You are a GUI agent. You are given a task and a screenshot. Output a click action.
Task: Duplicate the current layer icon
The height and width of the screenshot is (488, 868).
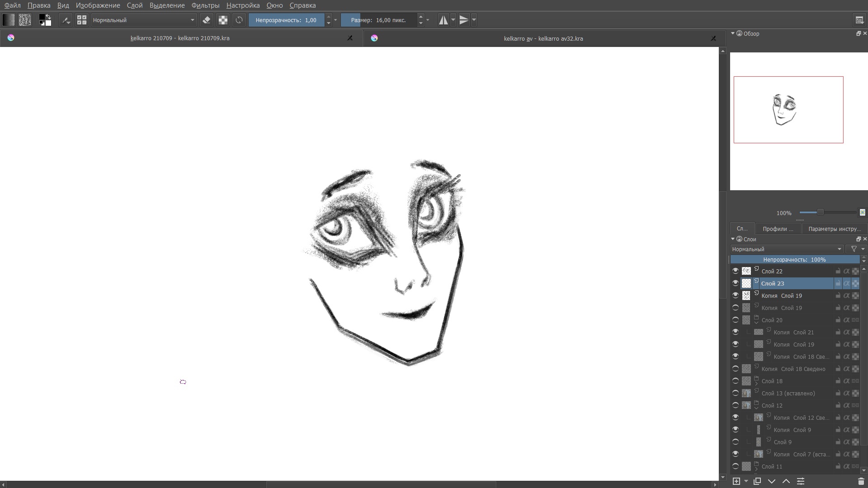(x=757, y=481)
